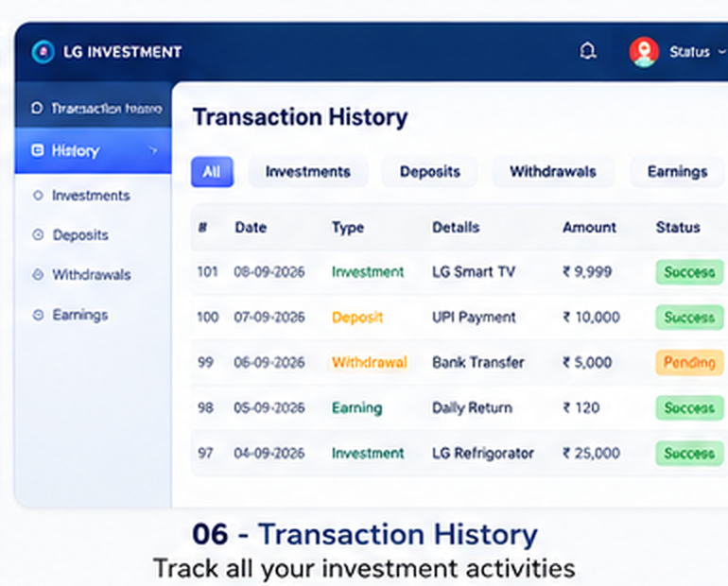
Task: Click LG Smart TV details cell
Action: 474,271
